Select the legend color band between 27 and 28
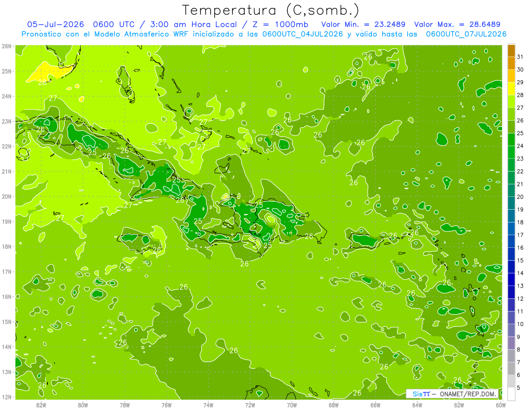Image resolution: width=532 pixels, height=411 pixels. coord(511,102)
